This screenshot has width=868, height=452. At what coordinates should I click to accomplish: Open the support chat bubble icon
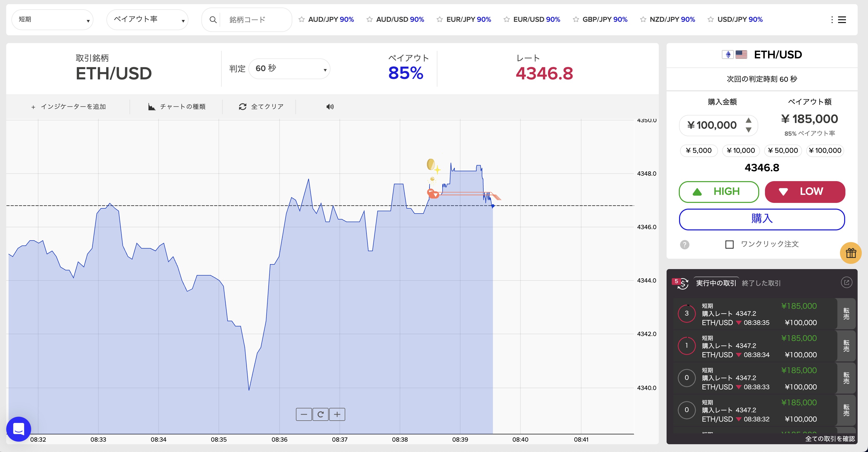(18, 429)
